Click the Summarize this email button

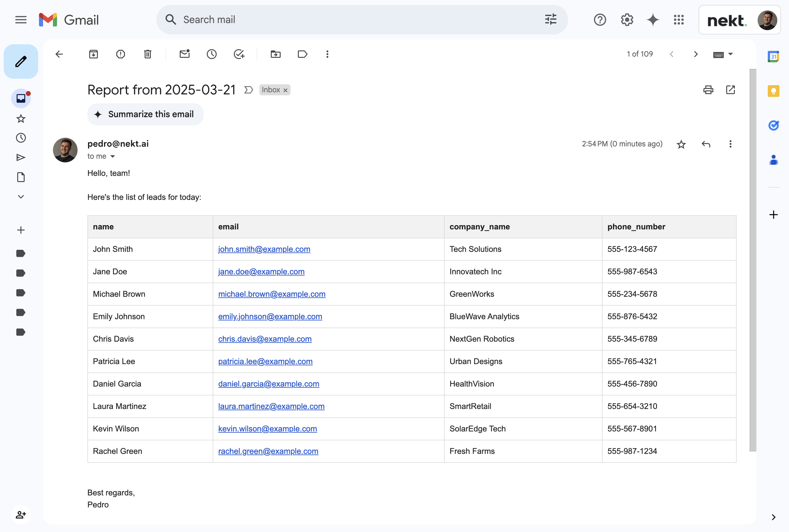[x=145, y=114]
